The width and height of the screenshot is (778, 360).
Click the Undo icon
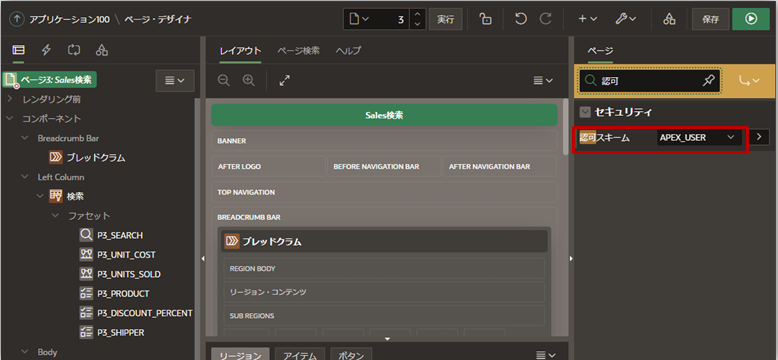click(x=520, y=19)
